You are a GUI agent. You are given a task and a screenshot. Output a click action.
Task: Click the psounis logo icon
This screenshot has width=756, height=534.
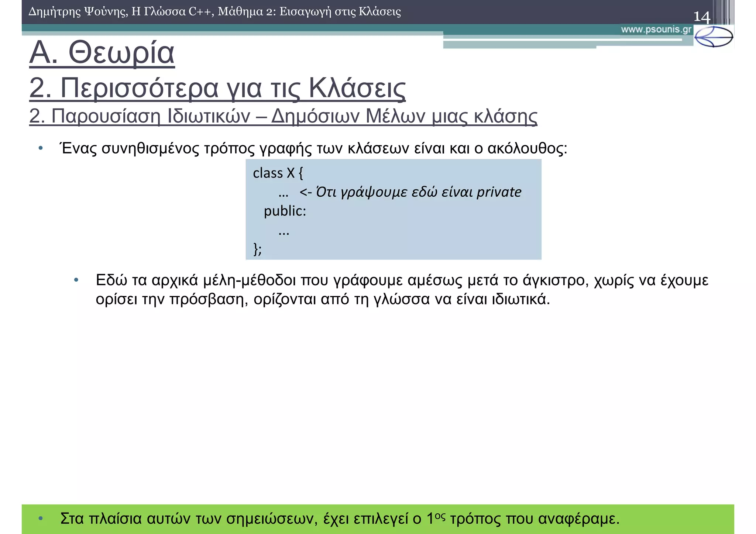point(713,37)
